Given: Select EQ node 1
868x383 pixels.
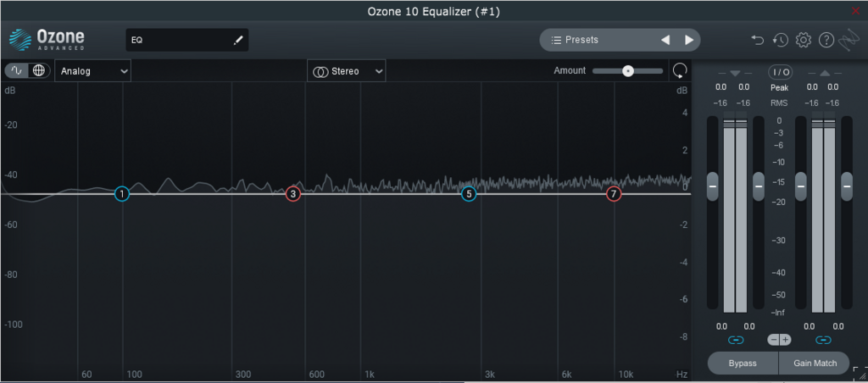Looking at the screenshot, I should tap(122, 194).
